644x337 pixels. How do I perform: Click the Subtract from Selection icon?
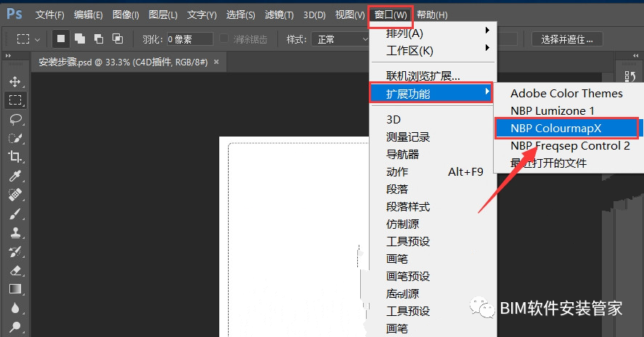point(99,38)
